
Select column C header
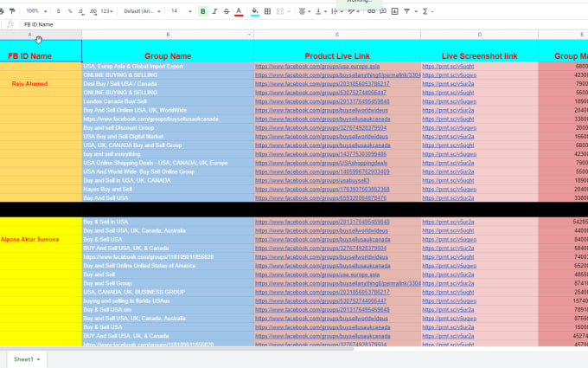pos(337,35)
